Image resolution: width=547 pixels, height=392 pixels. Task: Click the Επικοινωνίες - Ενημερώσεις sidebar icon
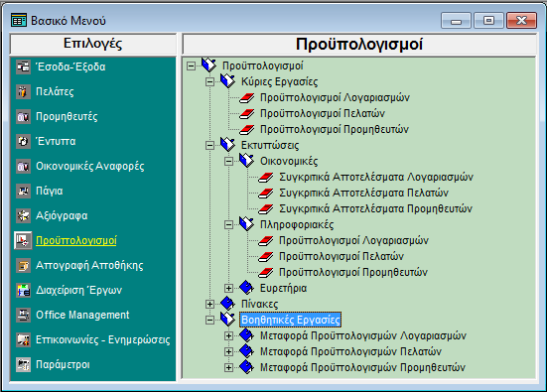click(x=23, y=339)
